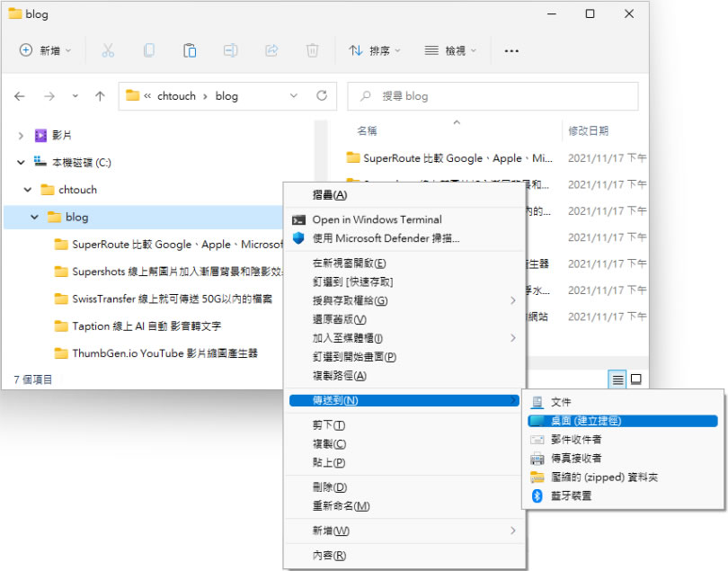Viewport: 728px width, 571px height.
Task: Click the Cut scissors icon in toolbar
Action: (108, 50)
